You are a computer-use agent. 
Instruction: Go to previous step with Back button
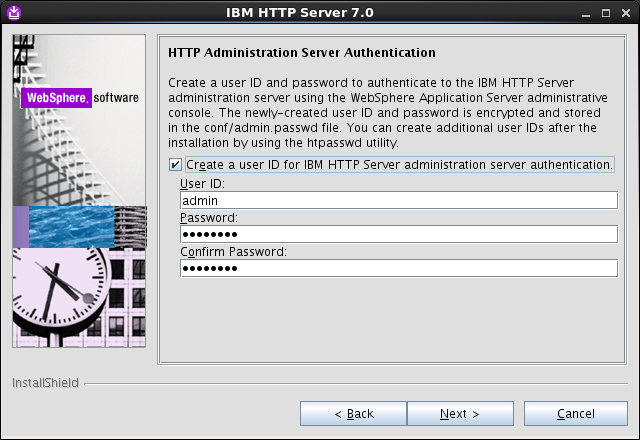coord(353,413)
